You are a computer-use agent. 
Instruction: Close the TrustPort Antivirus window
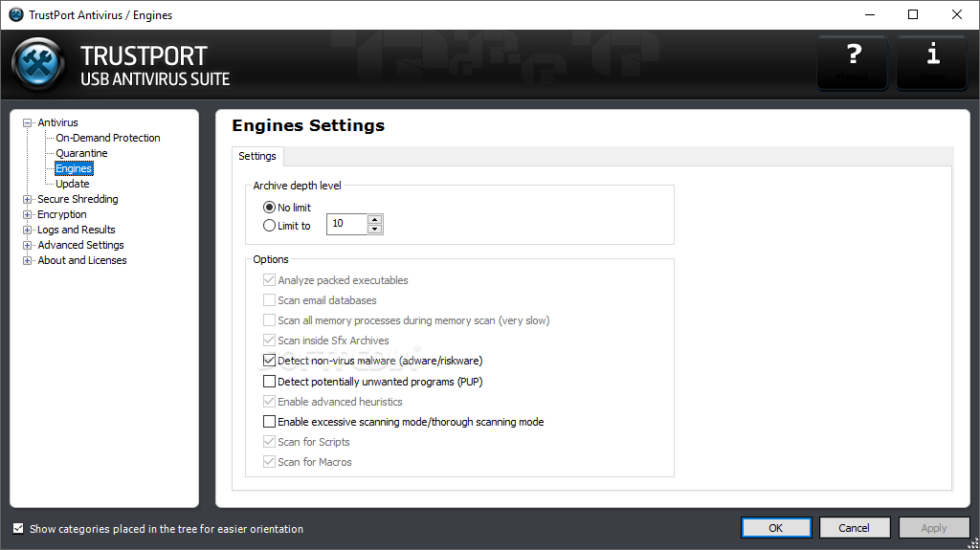957,14
